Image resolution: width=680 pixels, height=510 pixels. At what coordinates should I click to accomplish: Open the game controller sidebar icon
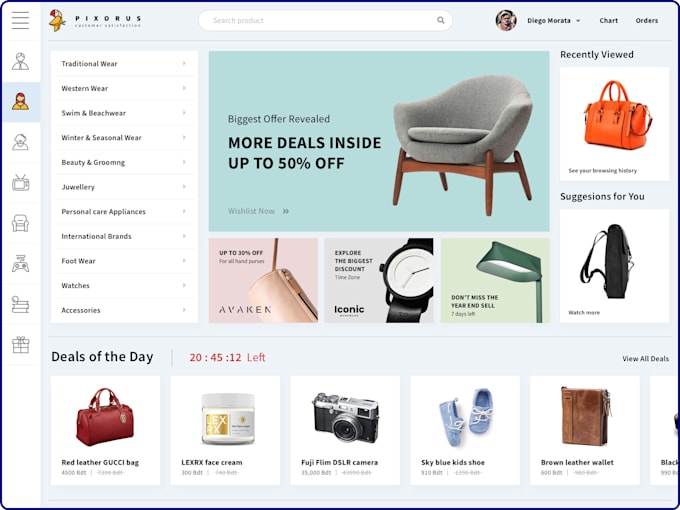pyautogui.click(x=20, y=263)
